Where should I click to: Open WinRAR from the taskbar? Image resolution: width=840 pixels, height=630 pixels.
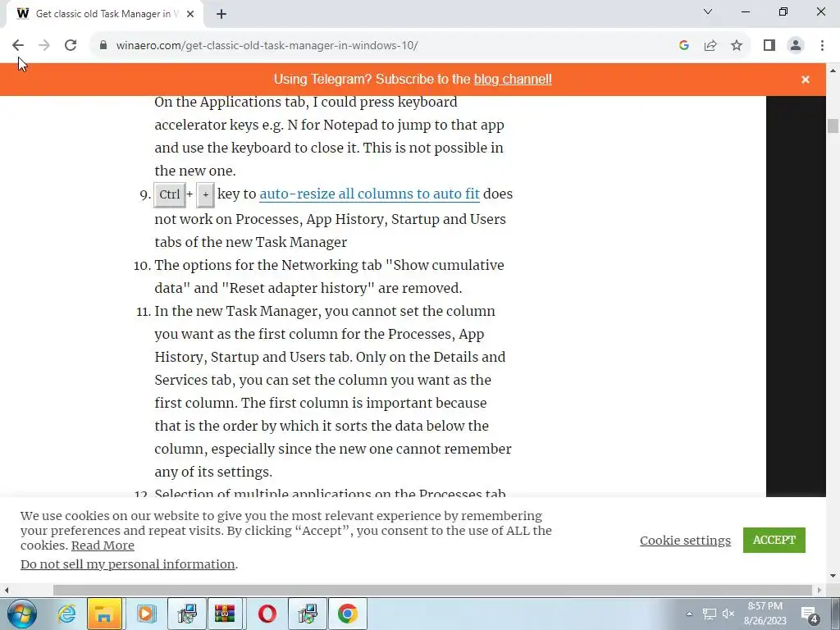pyautogui.click(x=226, y=614)
